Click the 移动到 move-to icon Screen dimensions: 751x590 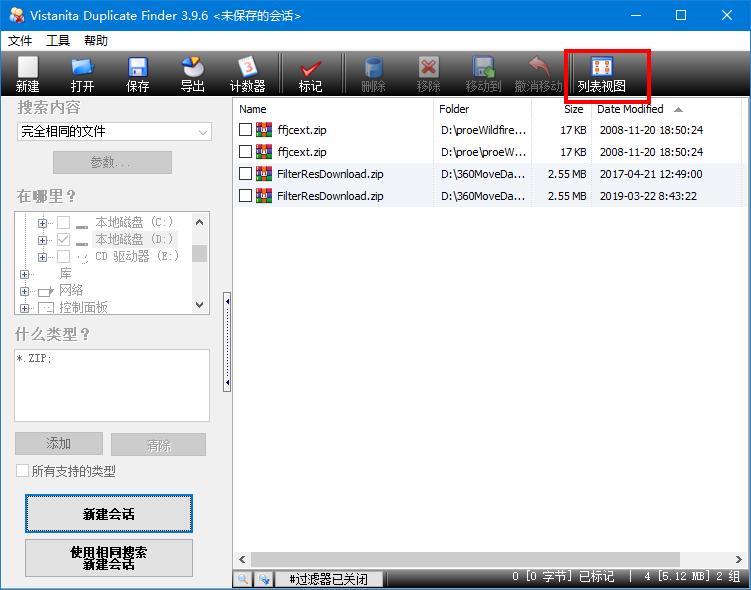(483, 74)
